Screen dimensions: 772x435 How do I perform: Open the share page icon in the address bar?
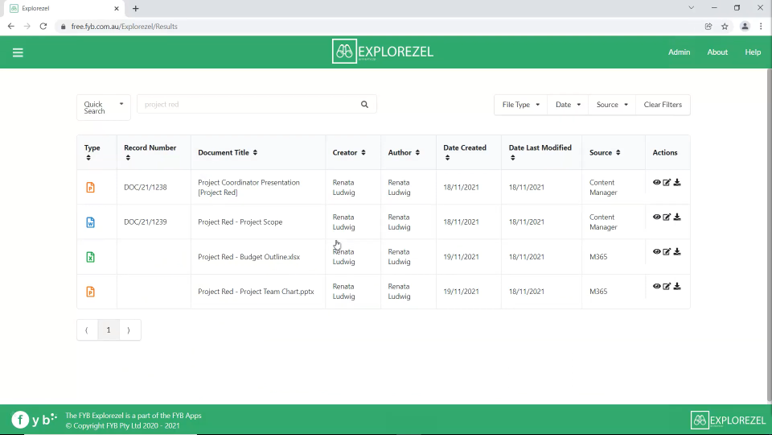click(708, 27)
